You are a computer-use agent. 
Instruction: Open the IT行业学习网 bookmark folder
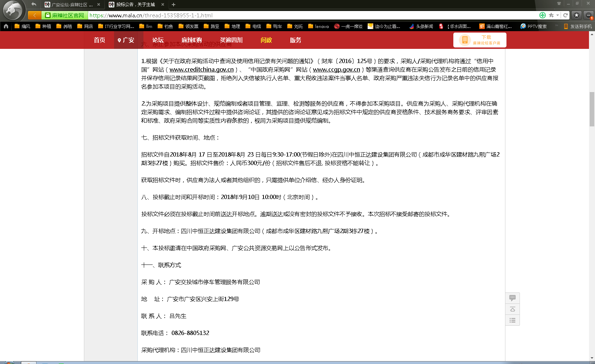[116, 26]
